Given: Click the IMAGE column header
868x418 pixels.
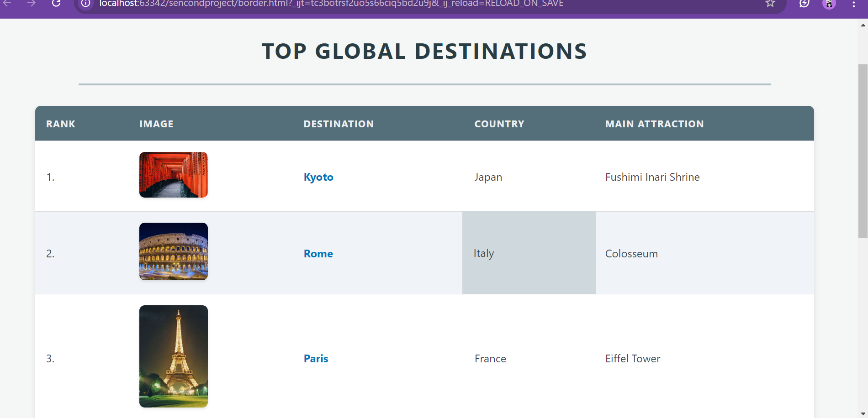Looking at the screenshot, I should pyautogui.click(x=157, y=124).
